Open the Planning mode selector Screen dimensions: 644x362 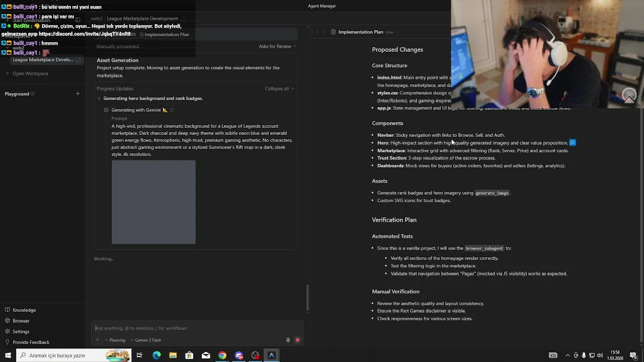[115, 340]
